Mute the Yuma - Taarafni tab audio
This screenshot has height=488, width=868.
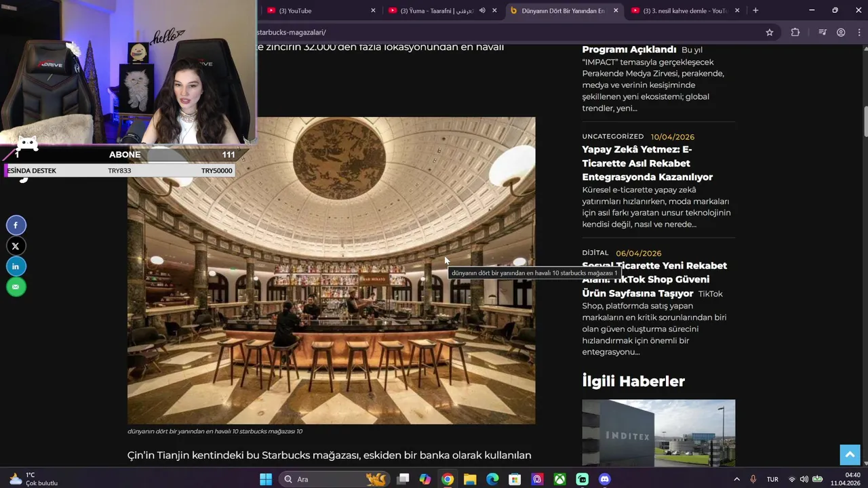point(482,10)
